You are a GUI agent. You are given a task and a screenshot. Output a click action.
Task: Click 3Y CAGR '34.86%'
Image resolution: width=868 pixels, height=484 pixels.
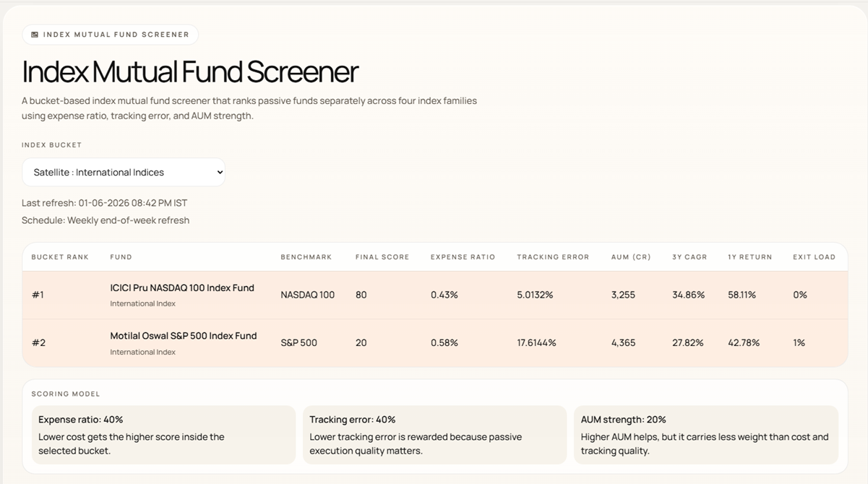tap(689, 295)
